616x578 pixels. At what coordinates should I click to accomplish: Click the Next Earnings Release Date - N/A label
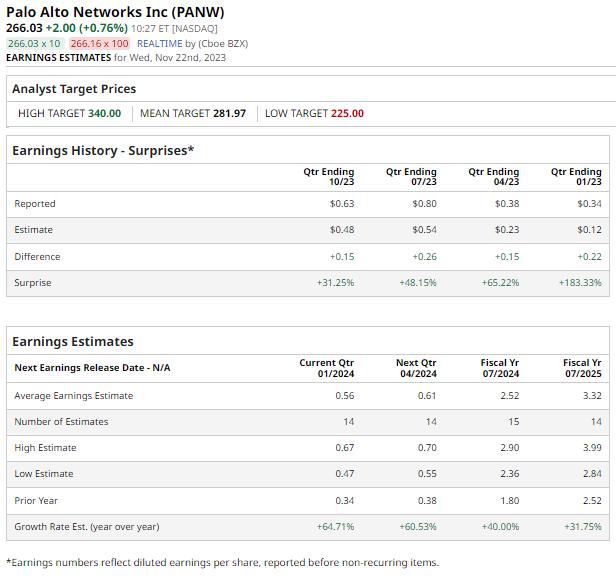[x=92, y=368]
